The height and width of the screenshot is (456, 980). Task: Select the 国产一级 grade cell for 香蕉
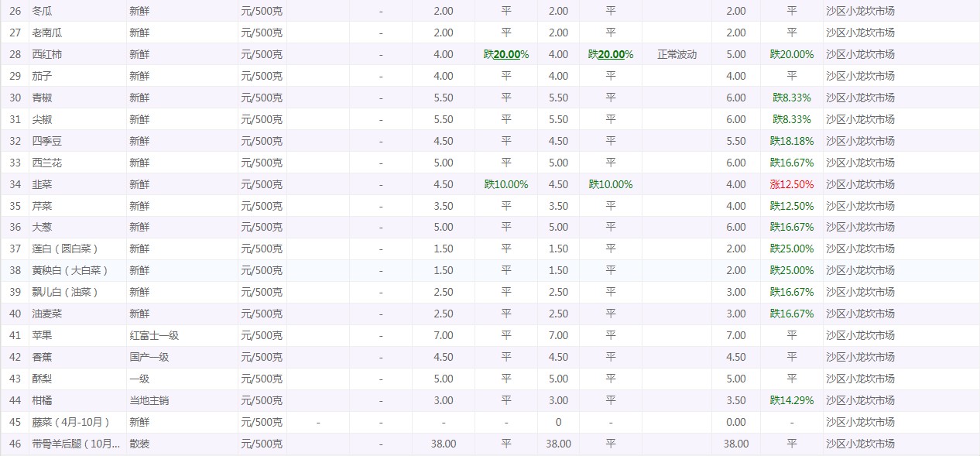[x=149, y=358]
